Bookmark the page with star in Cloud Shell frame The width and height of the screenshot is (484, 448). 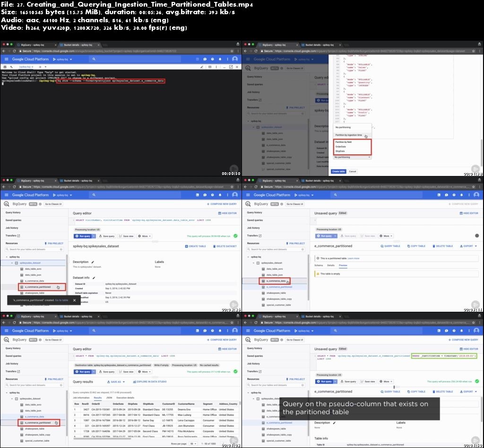point(232,51)
